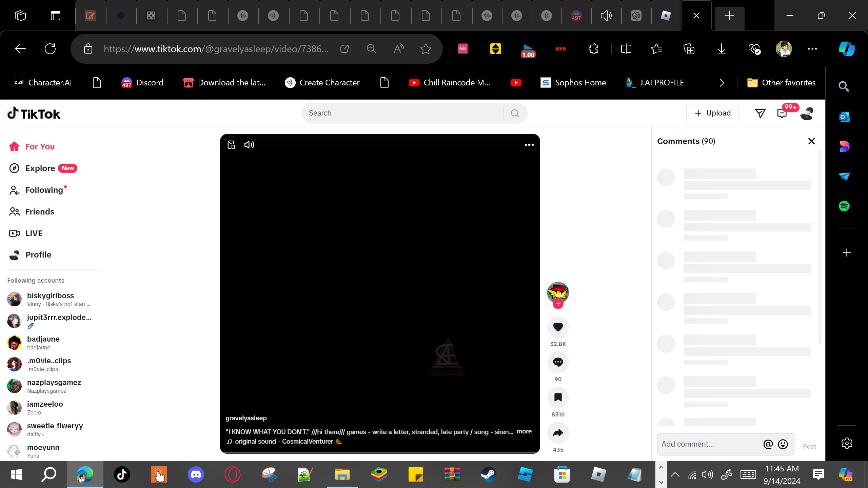This screenshot has width=868, height=488.
Task: Click the share arrow icon
Action: [x=558, y=432]
